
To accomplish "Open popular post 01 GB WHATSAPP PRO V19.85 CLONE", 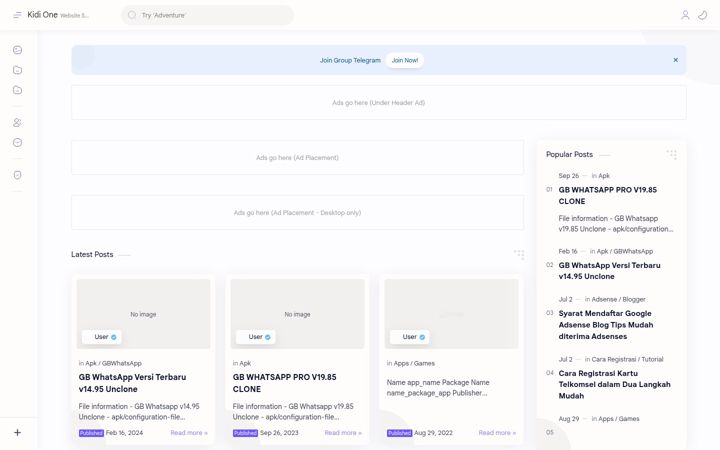I will [x=608, y=196].
